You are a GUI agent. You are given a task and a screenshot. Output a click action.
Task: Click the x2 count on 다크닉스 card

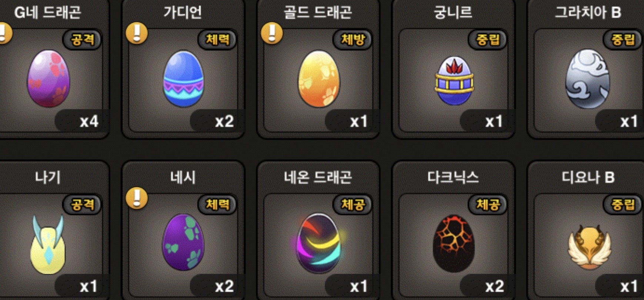pos(494,286)
